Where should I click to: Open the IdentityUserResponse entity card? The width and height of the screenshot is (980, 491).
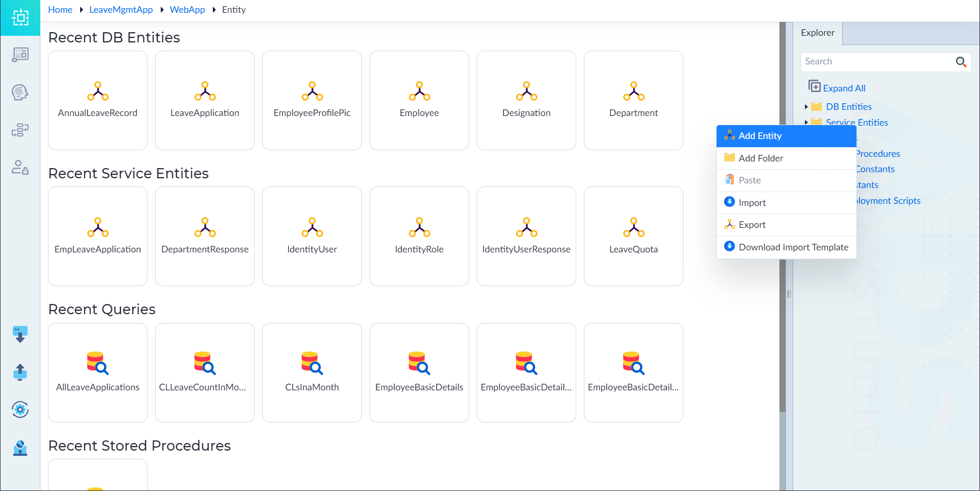[526, 236]
